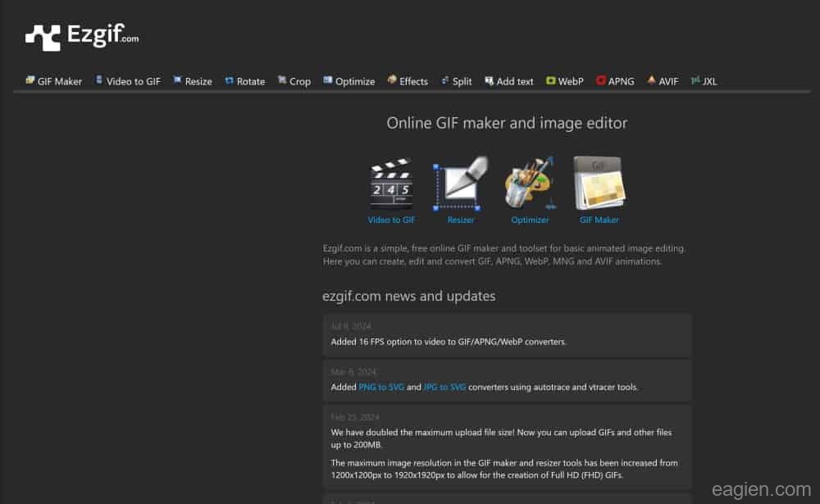Open Effects in the navigation bar
The height and width of the screenshot is (504, 820).
click(408, 81)
